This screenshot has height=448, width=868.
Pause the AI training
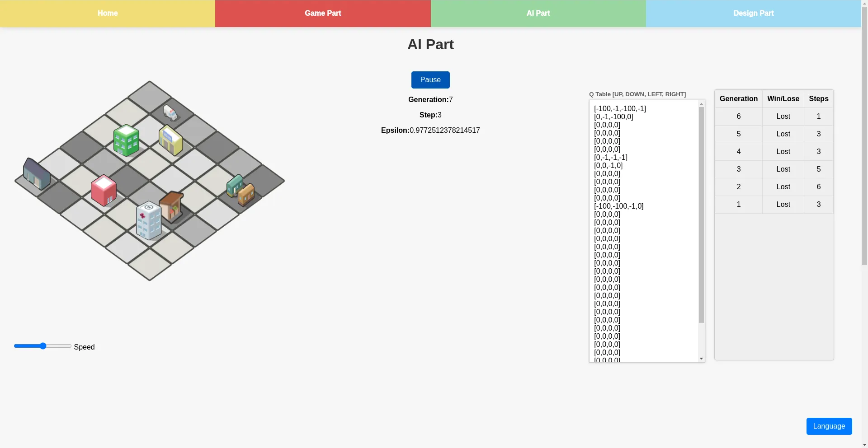click(x=430, y=80)
